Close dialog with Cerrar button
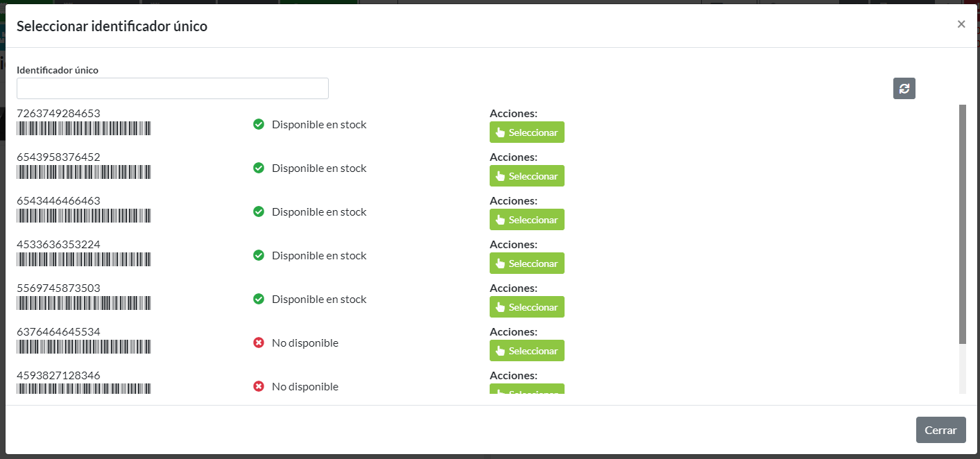This screenshot has width=980, height=459. click(940, 430)
